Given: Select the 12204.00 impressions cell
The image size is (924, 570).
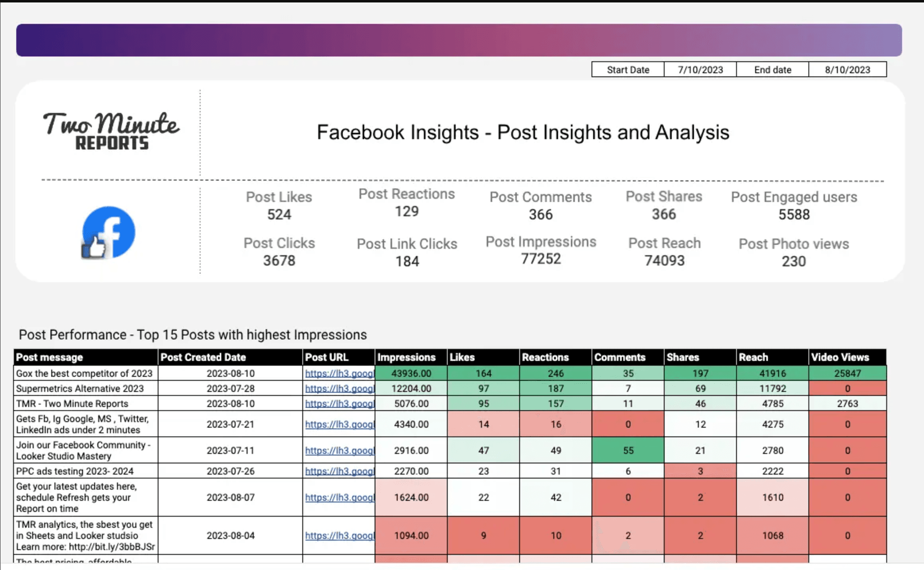Looking at the screenshot, I should (411, 389).
